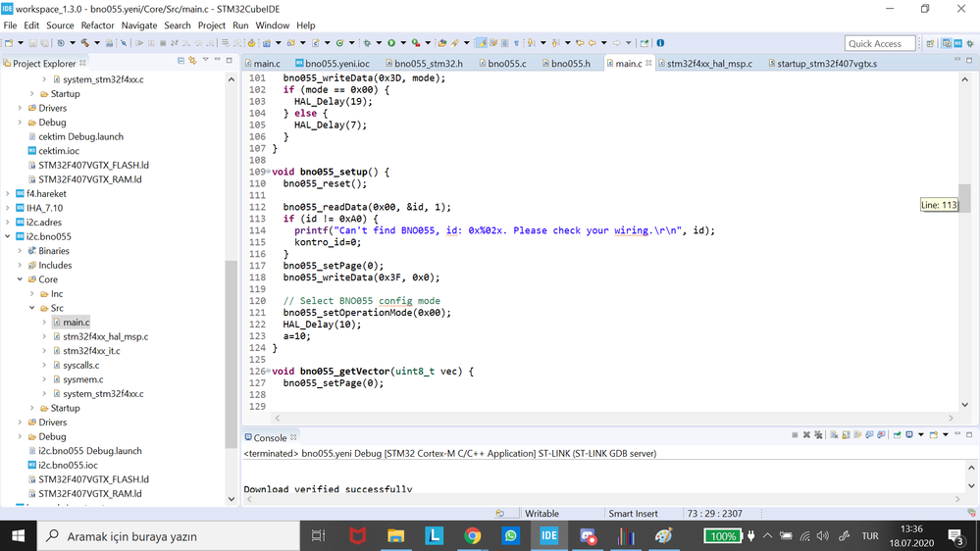Open the Device Configuration Tool perspective icon

pos(957,44)
